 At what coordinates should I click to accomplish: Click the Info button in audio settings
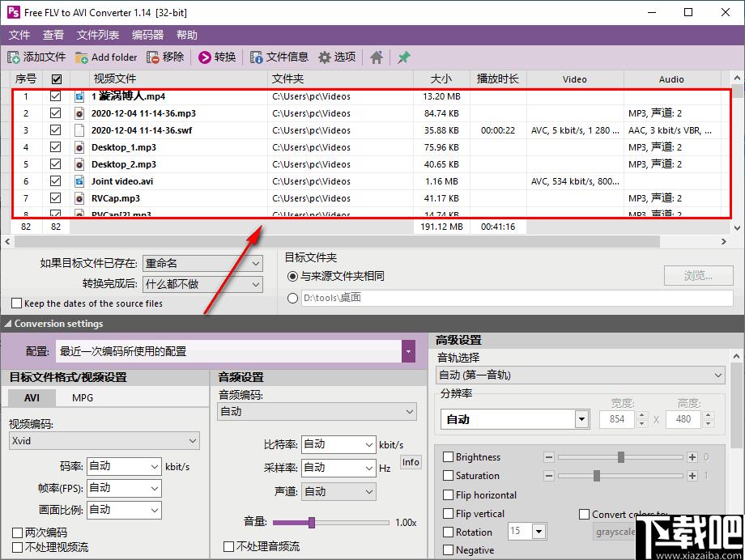pyautogui.click(x=411, y=462)
